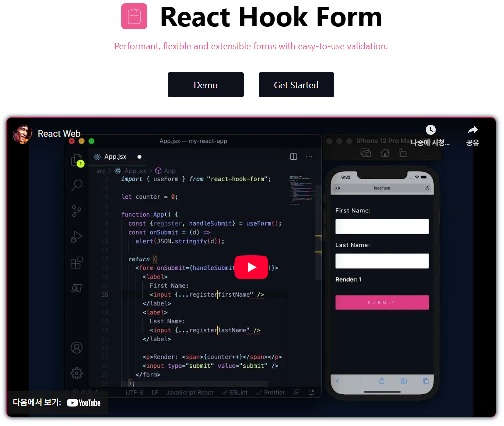Open the Accounts person icon
Viewport: 504px width, 426px height.
[x=77, y=348]
